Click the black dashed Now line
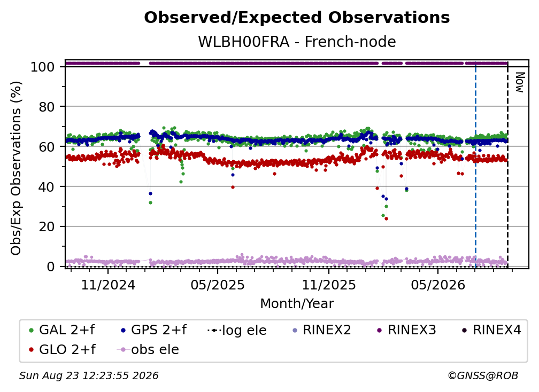This screenshot has width=539, height=392. pos(508,165)
